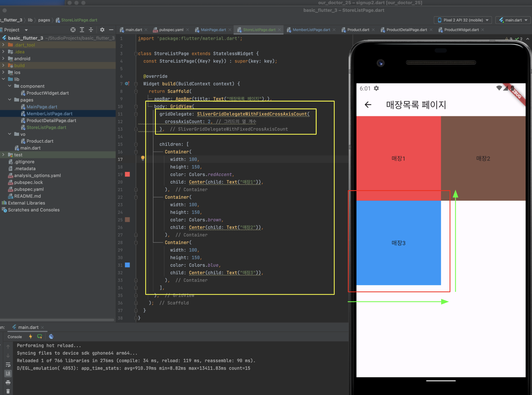Click the Flutter Hot Reload lightning icon
Viewport: 532px width, 395px height.
[x=31, y=336]
